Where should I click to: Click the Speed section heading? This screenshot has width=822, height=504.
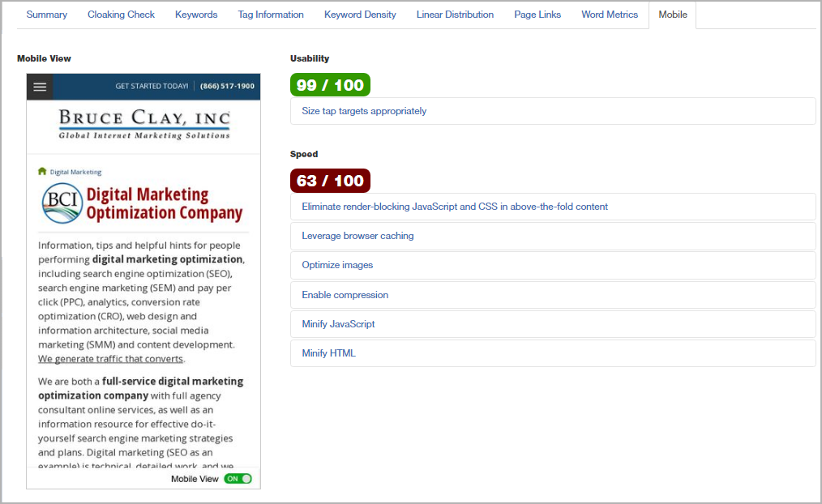click(304, 154)
